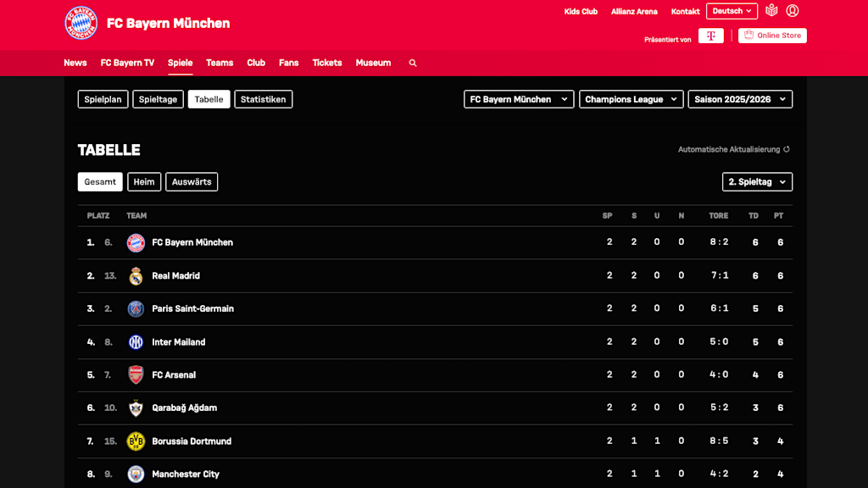The image size is (868, 488).
Task: Click the Telekom sponsor logo
Action: pyautogui.click(x=710, y=36)
